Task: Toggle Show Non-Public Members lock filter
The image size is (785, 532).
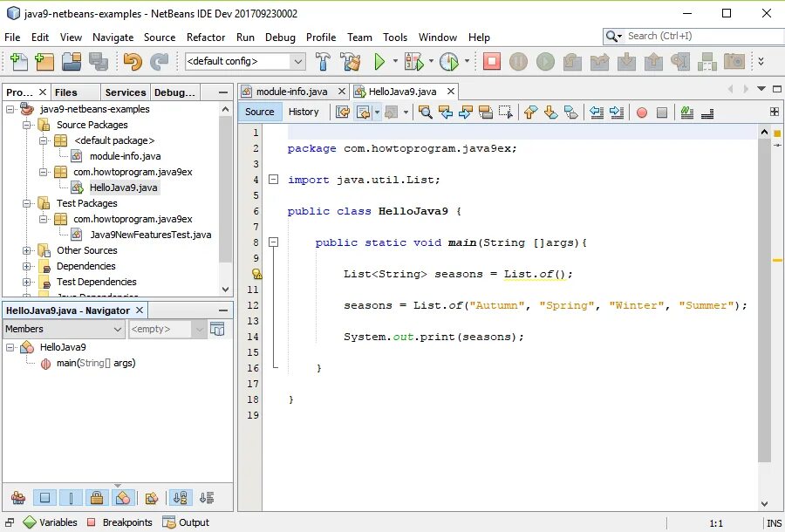Action: click(97, 497)
